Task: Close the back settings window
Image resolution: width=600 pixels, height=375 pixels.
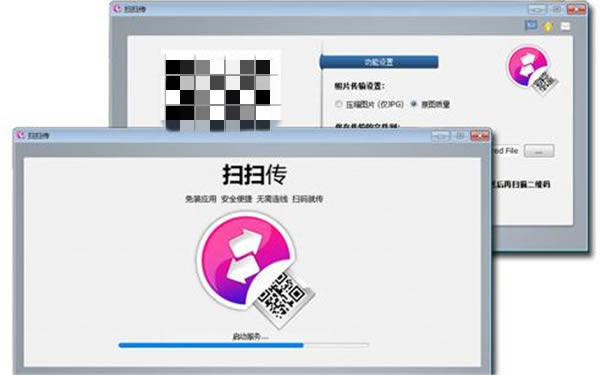Action: coord(576,9)
